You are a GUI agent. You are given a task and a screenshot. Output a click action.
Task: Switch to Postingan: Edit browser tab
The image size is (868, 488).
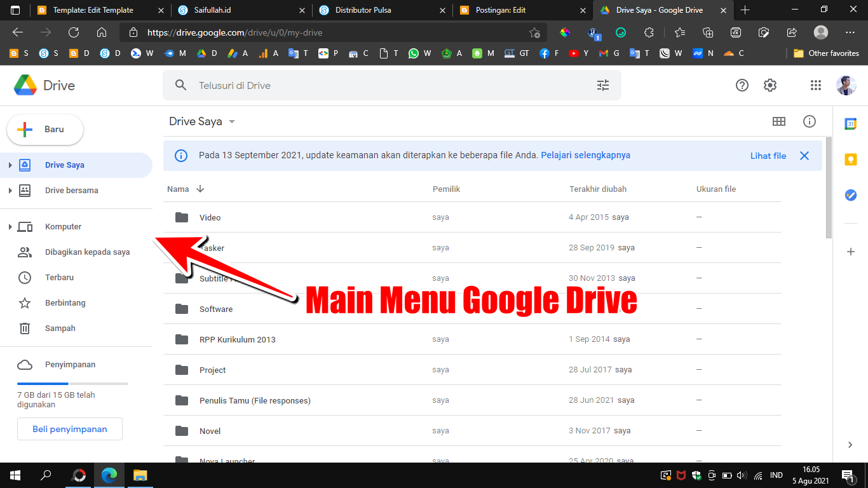click(522, 10)
